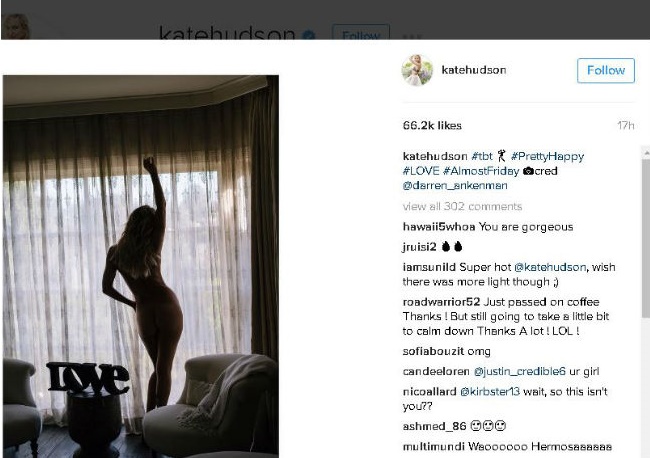
Task: Open the #AlmostFriday hashtag
Action: point(481,171)
